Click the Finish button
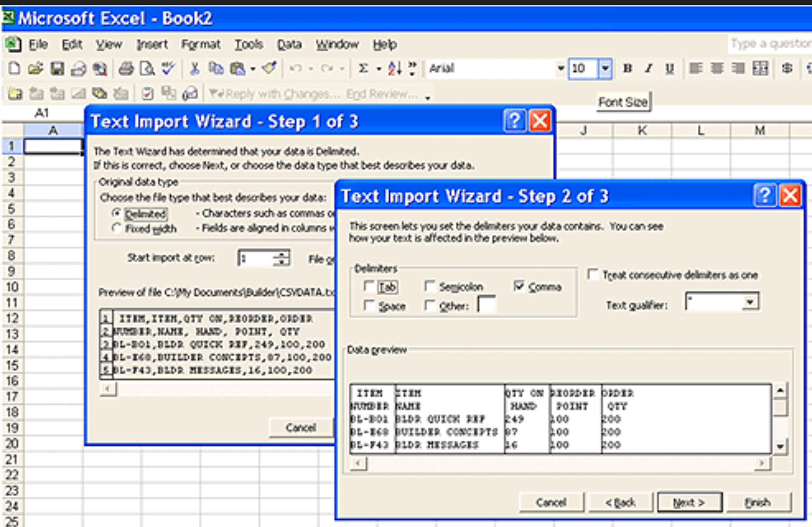This screenshot has height=527, width=812. [758, 503]
